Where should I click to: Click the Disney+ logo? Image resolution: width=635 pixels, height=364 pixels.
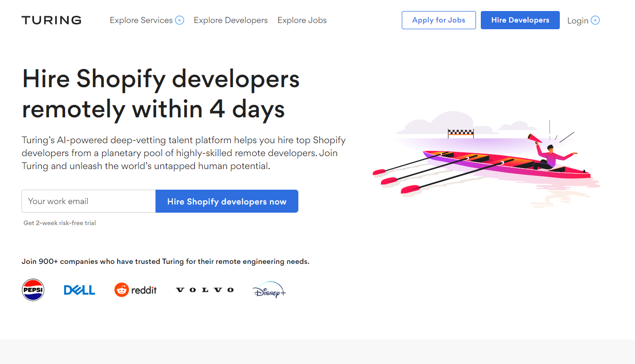tap(269, 290)
